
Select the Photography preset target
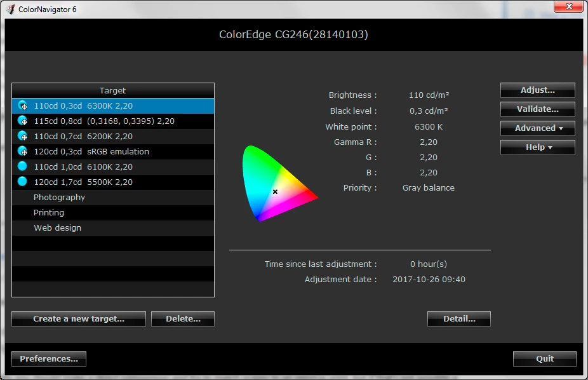tap(113, 198)
